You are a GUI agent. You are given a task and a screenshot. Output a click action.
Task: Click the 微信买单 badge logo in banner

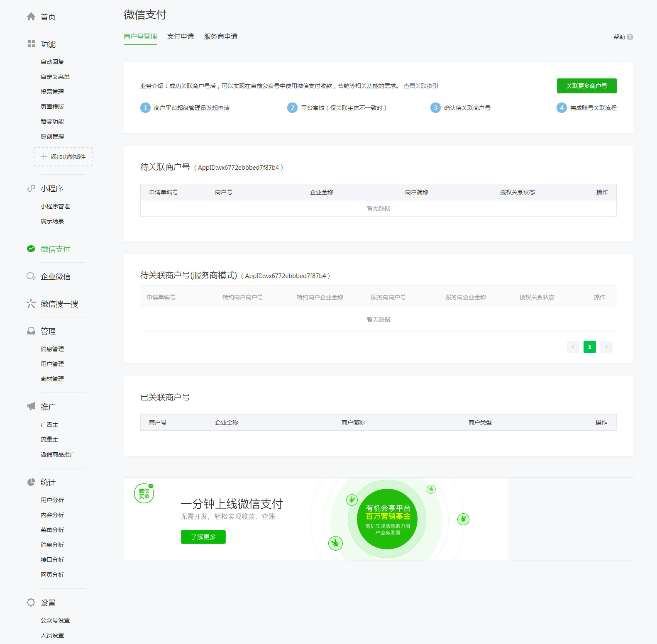[x=144, y=493]
